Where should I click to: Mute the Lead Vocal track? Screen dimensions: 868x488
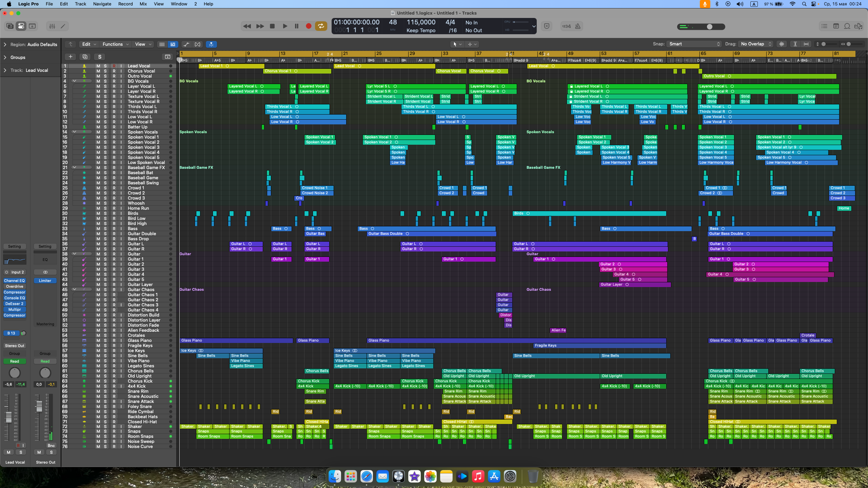[x=98, y=66]
